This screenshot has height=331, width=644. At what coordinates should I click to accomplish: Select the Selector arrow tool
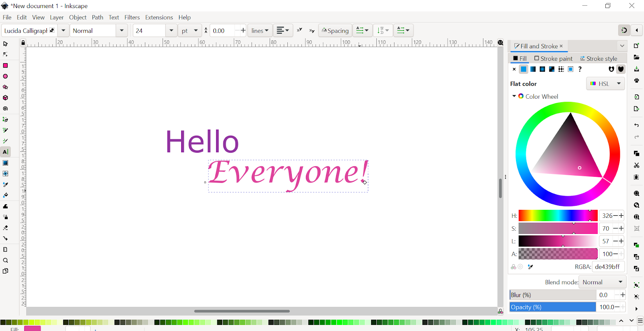(x=5, y=43)
